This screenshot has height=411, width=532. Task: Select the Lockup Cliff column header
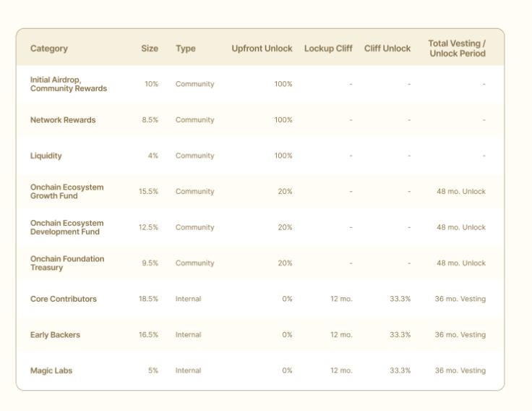point(328,48)
